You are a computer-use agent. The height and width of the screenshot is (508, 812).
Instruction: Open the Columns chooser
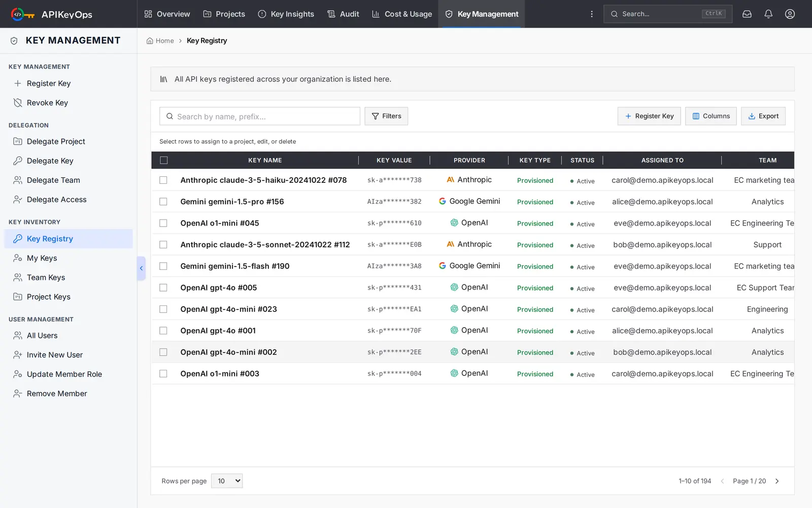click(x=711, y=116)
